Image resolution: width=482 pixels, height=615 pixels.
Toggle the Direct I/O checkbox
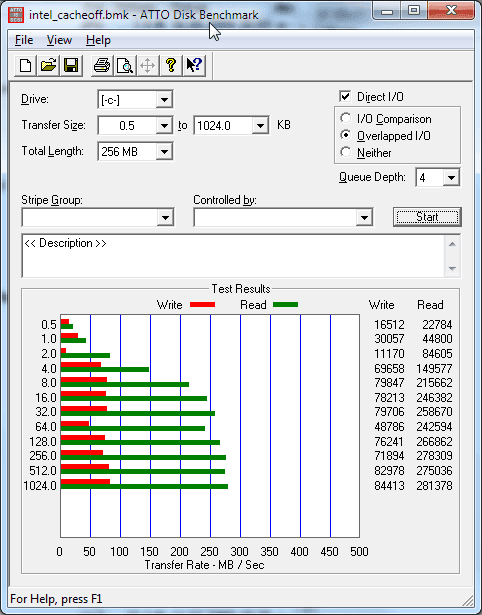pos(345,96)
